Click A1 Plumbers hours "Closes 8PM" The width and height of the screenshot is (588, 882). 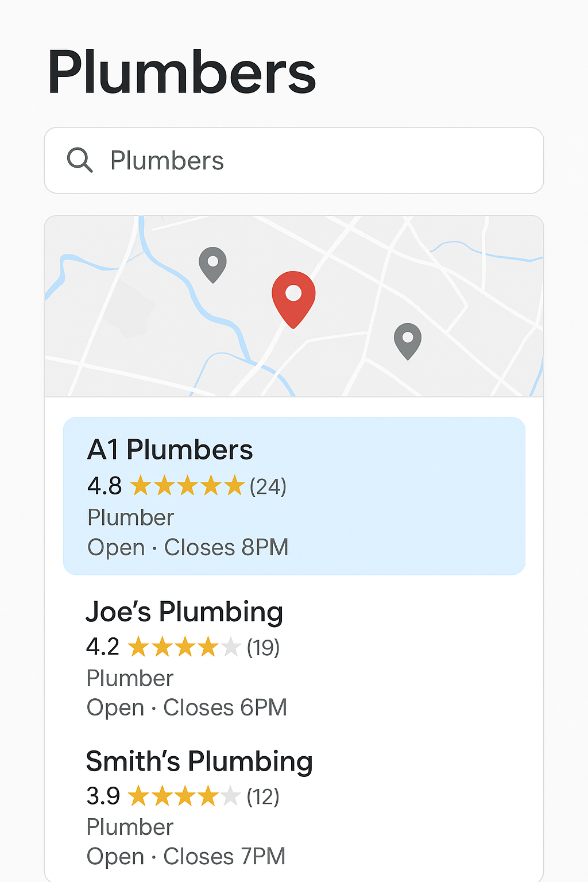tap(226, 547)
